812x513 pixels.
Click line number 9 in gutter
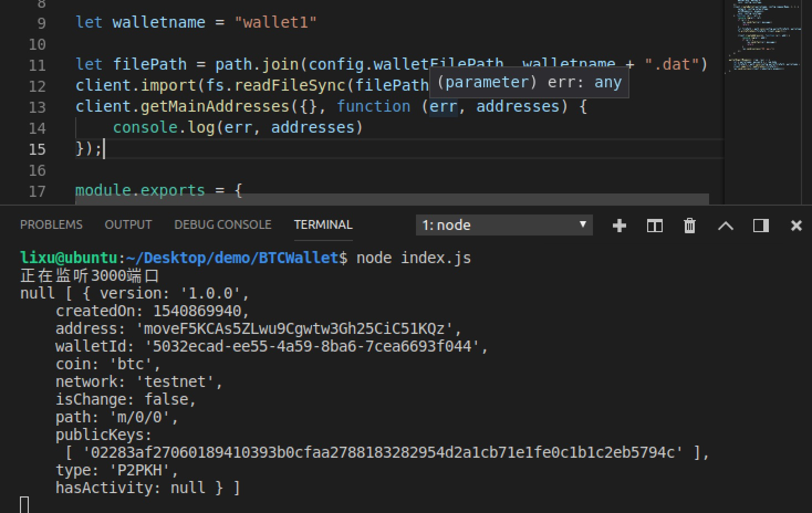coord(41,23)
